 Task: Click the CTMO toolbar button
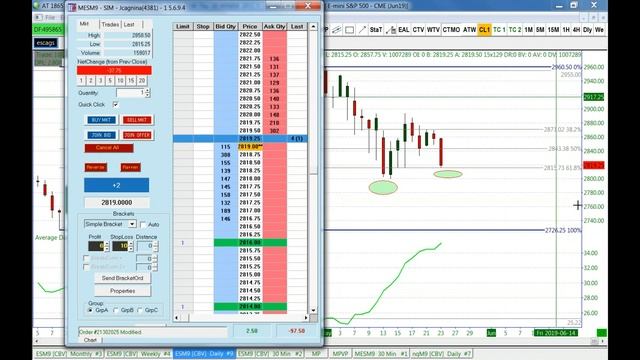451,30
